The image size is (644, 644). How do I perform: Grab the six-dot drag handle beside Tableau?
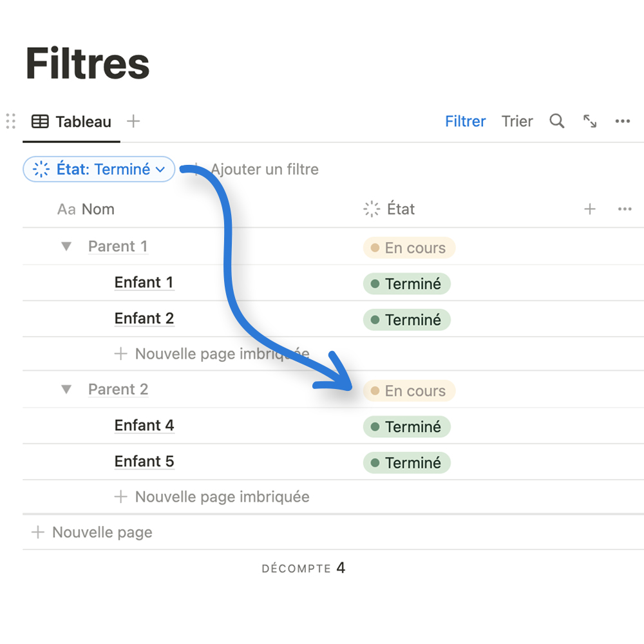click(11, 121)
